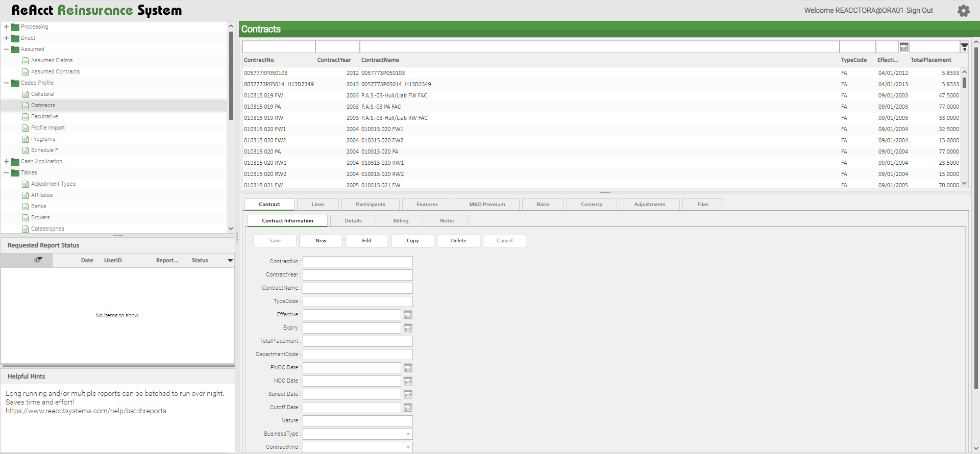This screenshot has width=980, height=454.
Task: Open calendar picker for PNOC Date
Action: [408, 368]
